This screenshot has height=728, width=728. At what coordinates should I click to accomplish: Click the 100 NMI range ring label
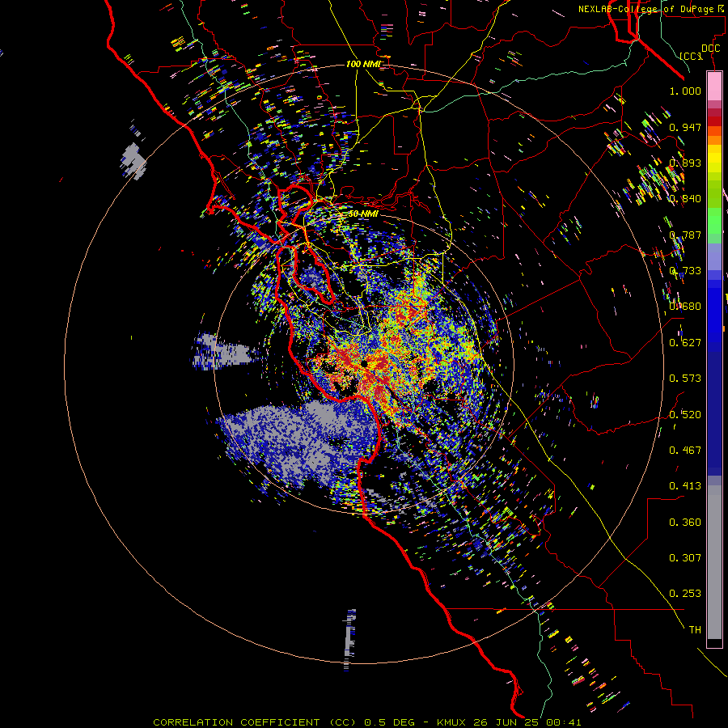pyautogui.click(x=363, y=64)
